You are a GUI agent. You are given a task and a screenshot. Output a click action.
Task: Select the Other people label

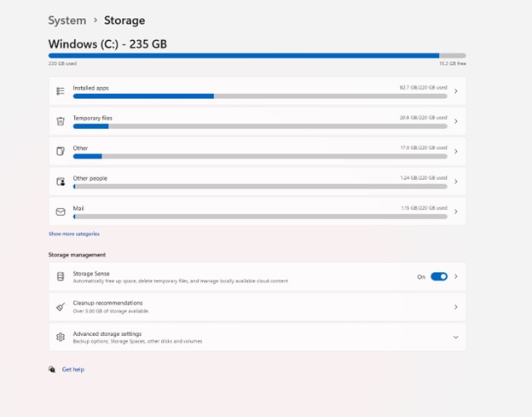(x=90, y=178)
